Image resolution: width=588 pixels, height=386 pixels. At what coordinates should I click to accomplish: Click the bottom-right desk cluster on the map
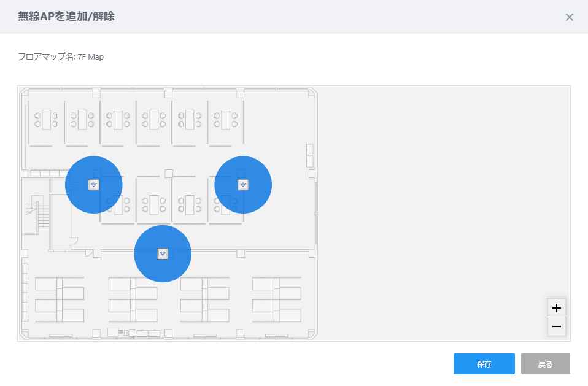pyautogui.click(x=276, y=300)
